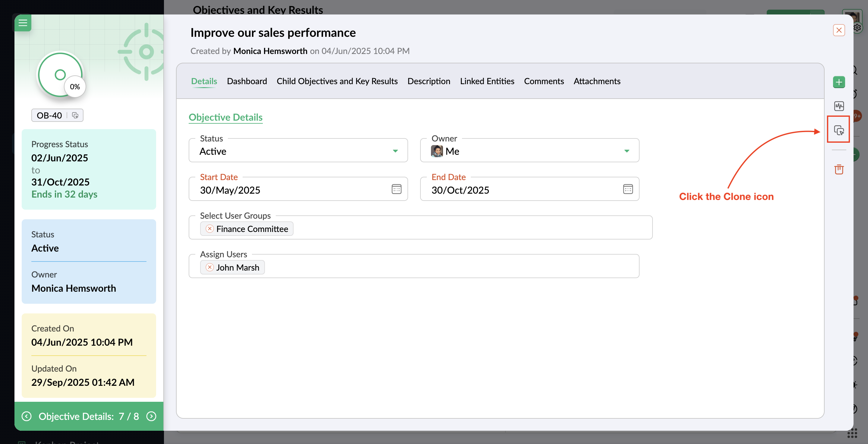Click the 0% progress circle

point(60,75)
